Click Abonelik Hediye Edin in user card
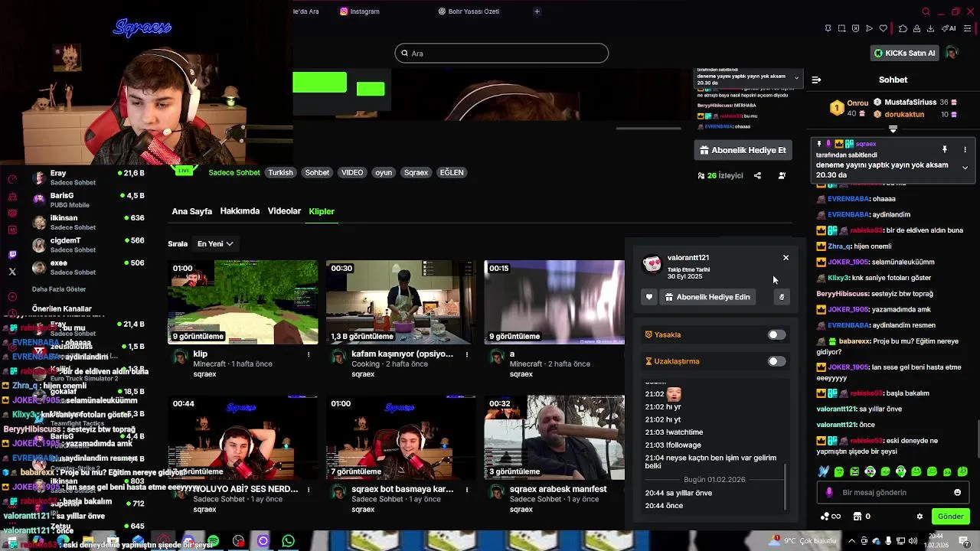This screenshot has width=980, height=551. point(706,297)
